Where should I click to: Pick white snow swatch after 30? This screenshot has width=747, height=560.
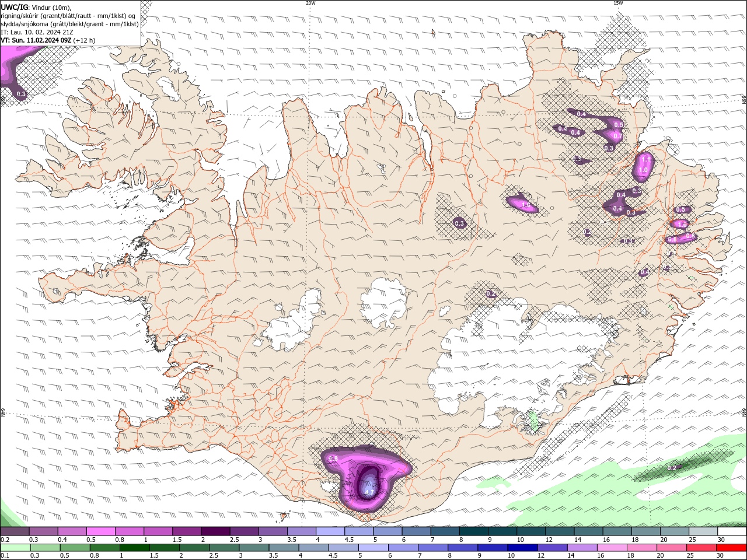[732, 531]
